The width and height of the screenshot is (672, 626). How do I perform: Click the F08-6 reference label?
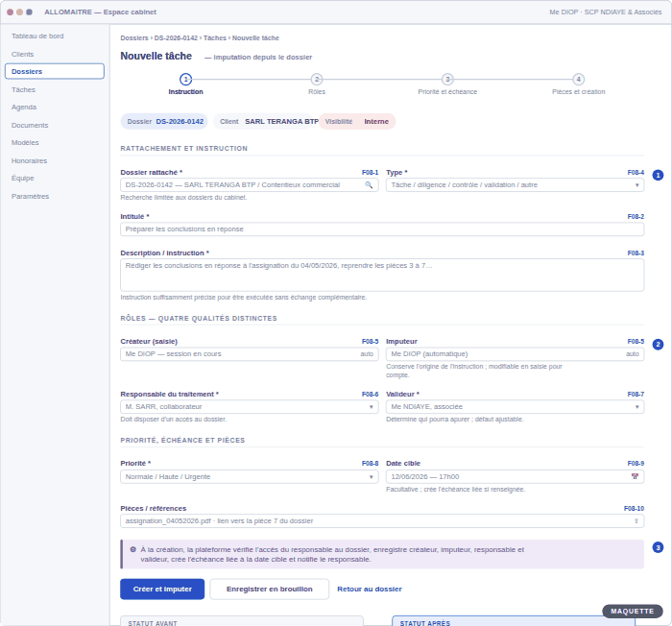[x=370, y=394]
